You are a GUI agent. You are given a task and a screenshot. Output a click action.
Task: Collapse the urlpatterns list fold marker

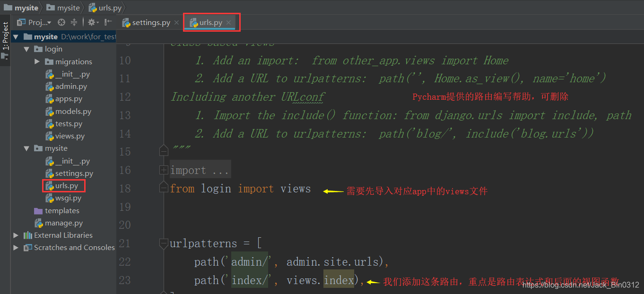[x=164, y=244]
